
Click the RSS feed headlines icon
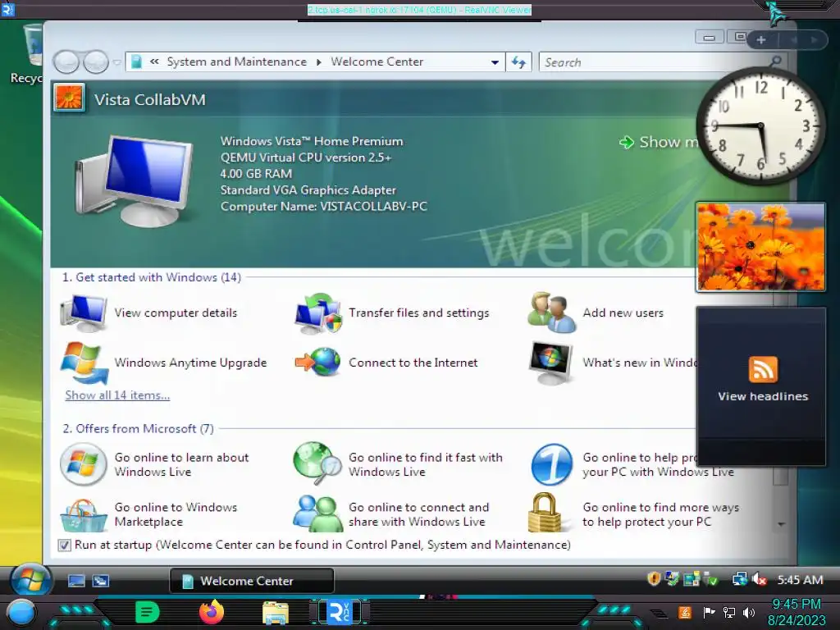tap(763, 370)
